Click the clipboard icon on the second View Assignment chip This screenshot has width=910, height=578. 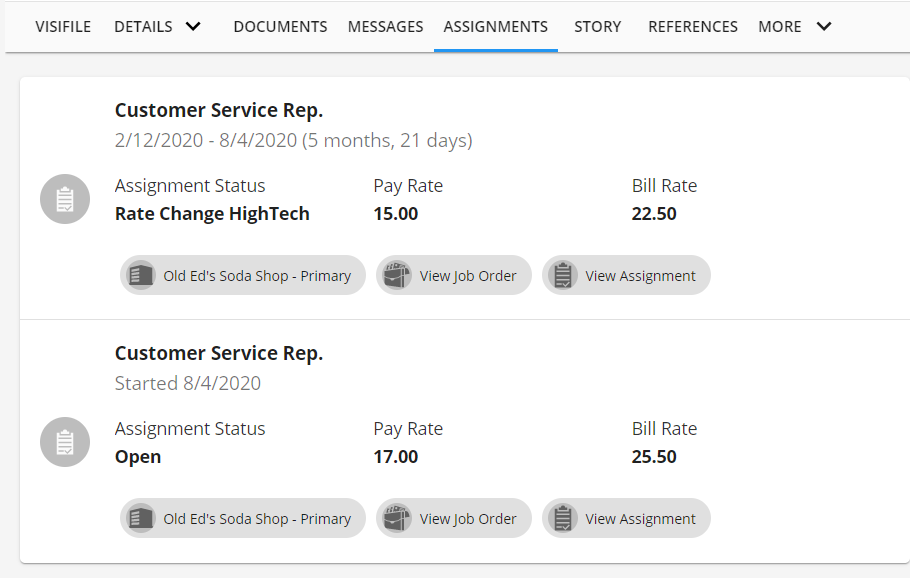point(563,519)
